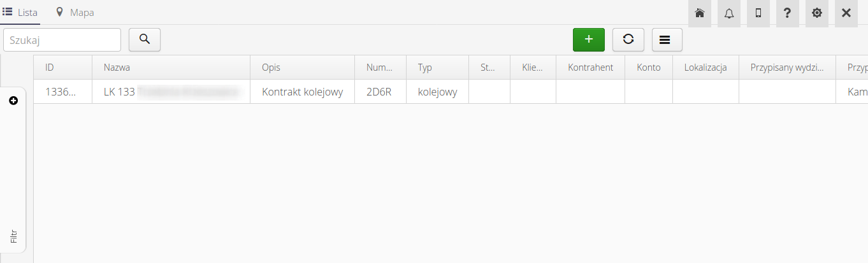
Task: Open the notifications bell
Action: tap(729, 13)
